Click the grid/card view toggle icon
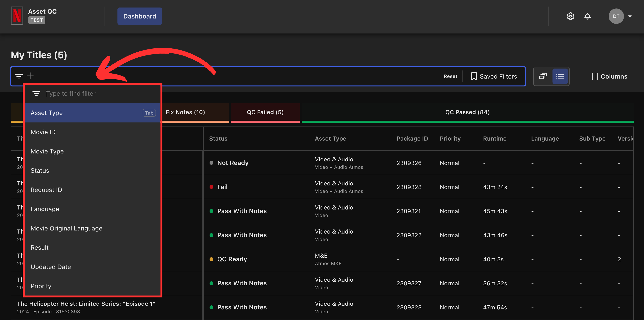This screenshot has height=320, width=644. coord(542,76)
